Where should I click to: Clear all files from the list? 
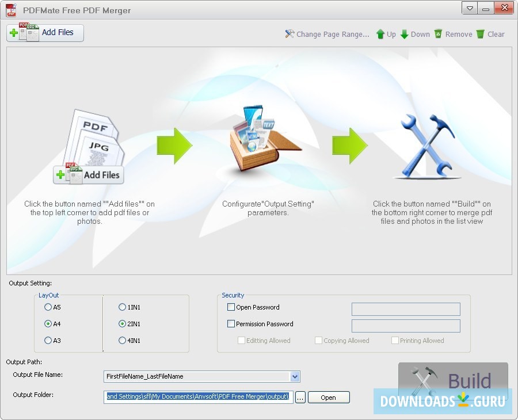coord(490,34)
